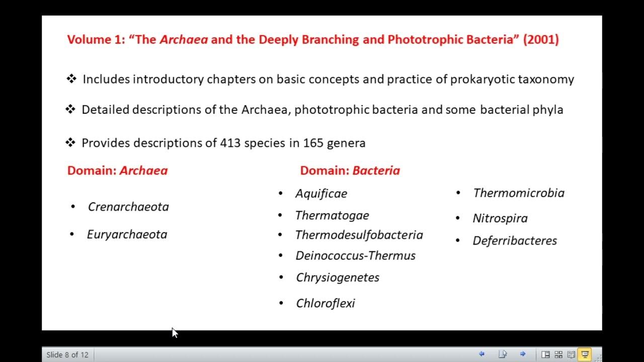Open the slide show options menu icon
The height and width of the screenshot is (362, 644).
[x=502, y=354]
